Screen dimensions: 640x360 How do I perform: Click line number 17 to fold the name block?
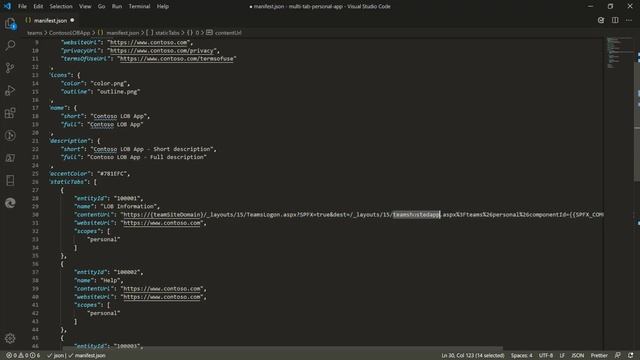coord(35,108)
